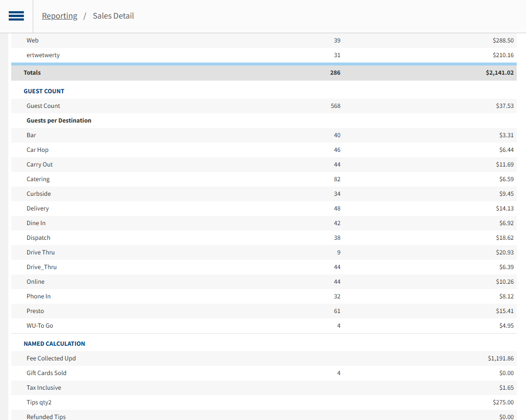Open the Phone In count value 32
The image size is (526, 420).
coord(337,296)
